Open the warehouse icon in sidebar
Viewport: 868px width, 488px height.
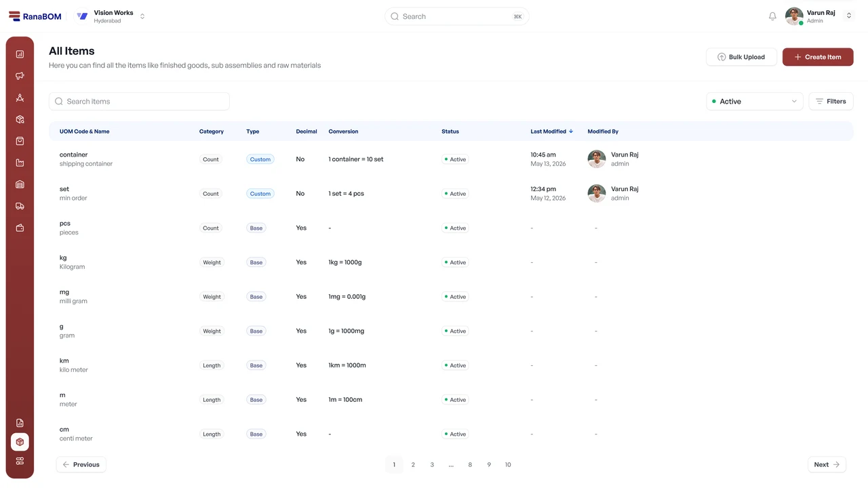(x=20, y=184)
